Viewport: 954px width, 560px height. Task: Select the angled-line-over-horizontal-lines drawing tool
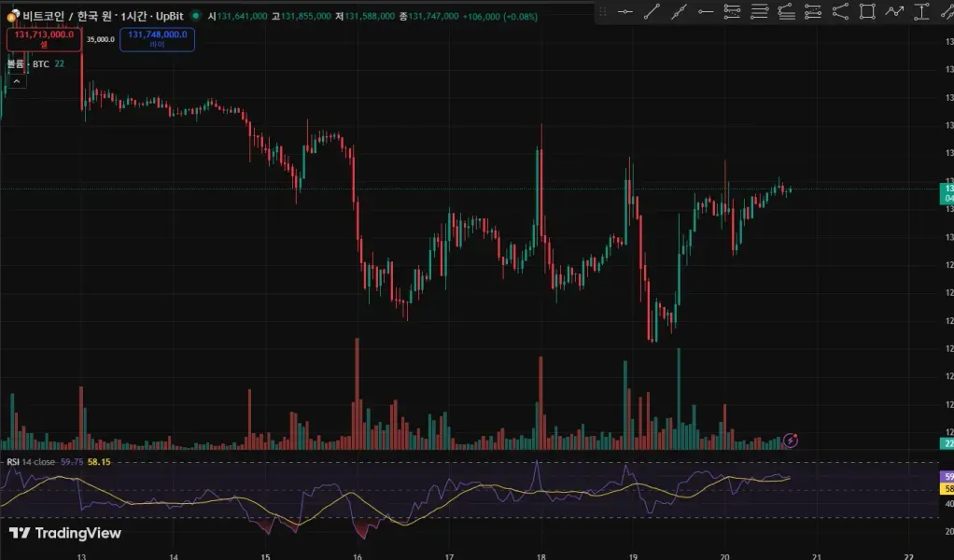[786, 11]
